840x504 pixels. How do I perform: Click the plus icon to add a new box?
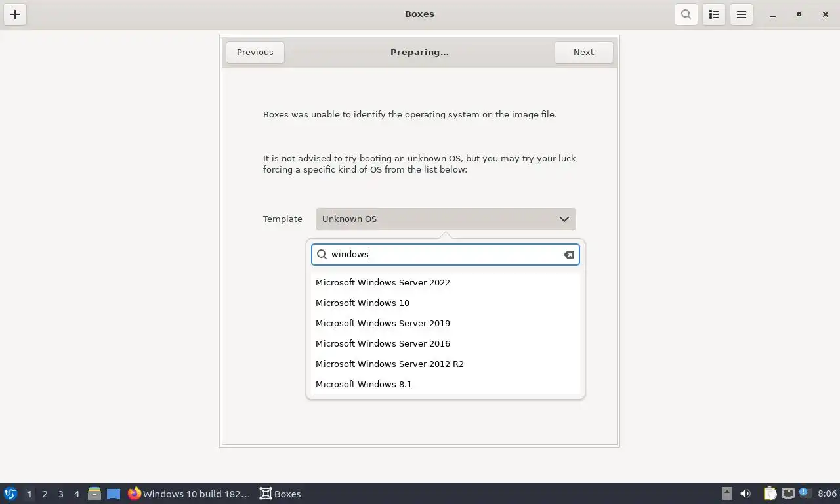click(x=15, y=14)
